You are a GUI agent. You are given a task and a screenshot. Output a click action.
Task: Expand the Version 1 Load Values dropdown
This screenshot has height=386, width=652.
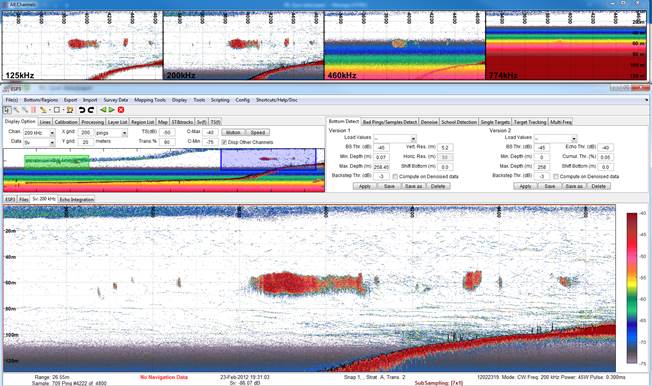[395, 138]
